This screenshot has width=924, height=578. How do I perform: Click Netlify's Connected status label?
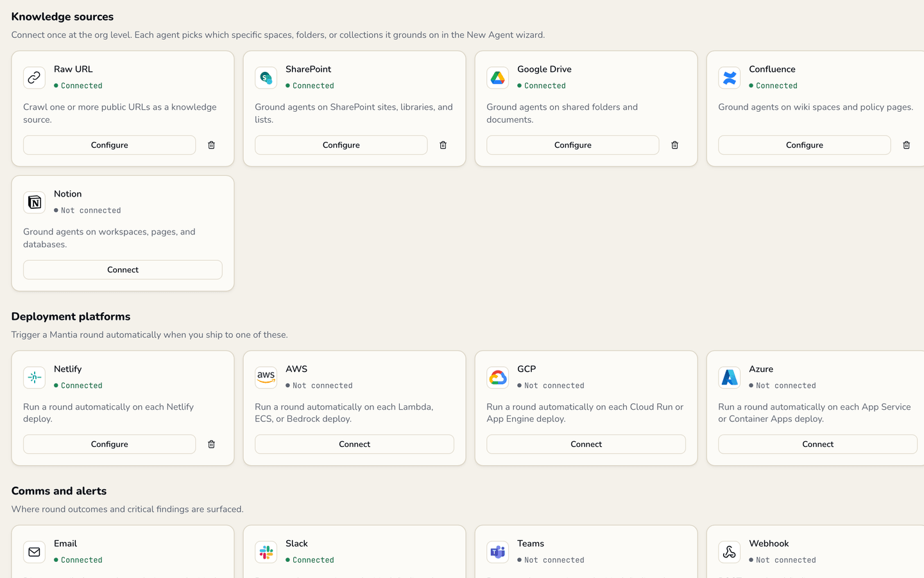[x=78, y=386]
